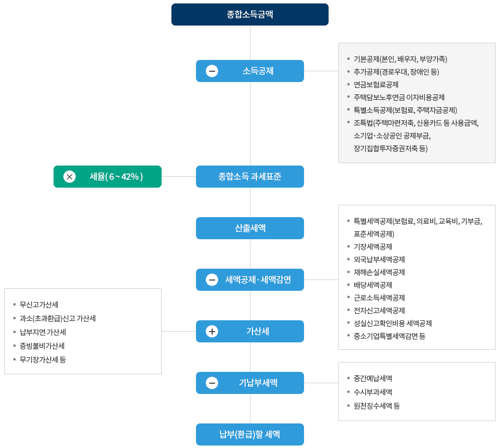This screenshot has width=501, height=448.
Task: Toggle the green 세율(6~42%) box
Action: [107, 176]
